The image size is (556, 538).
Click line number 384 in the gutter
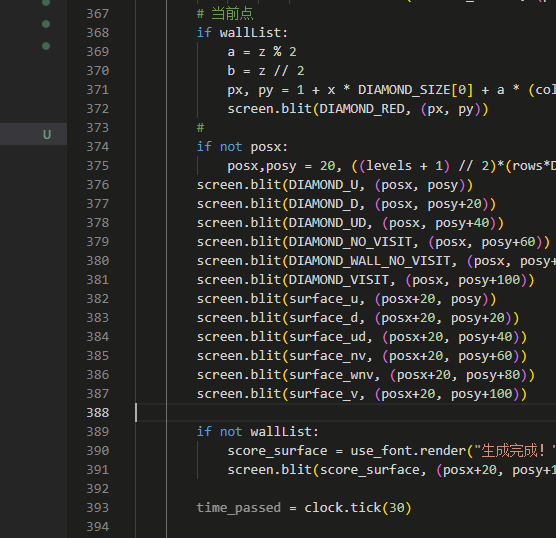click(x=98, y=337)
